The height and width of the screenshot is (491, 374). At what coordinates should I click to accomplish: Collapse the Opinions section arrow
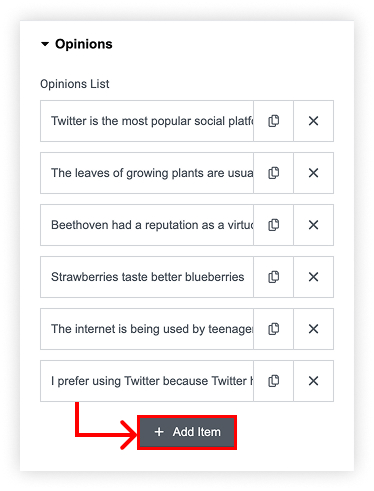point(45,44)
